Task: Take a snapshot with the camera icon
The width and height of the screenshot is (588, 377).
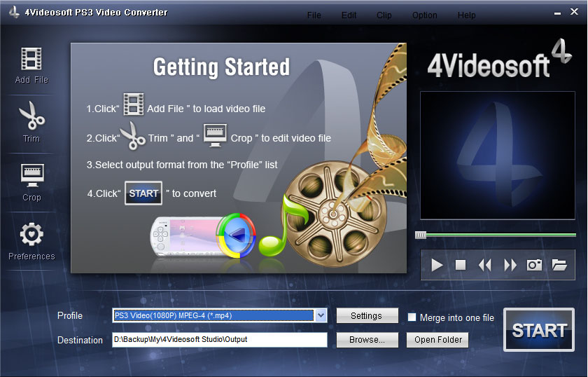Action: tap(534, 265)
